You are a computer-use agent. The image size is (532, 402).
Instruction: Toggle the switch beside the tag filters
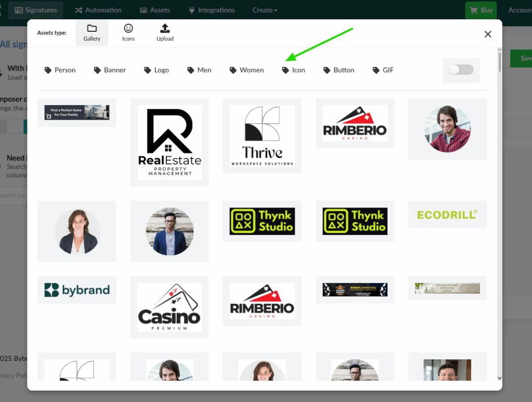(x=461, y=70)
